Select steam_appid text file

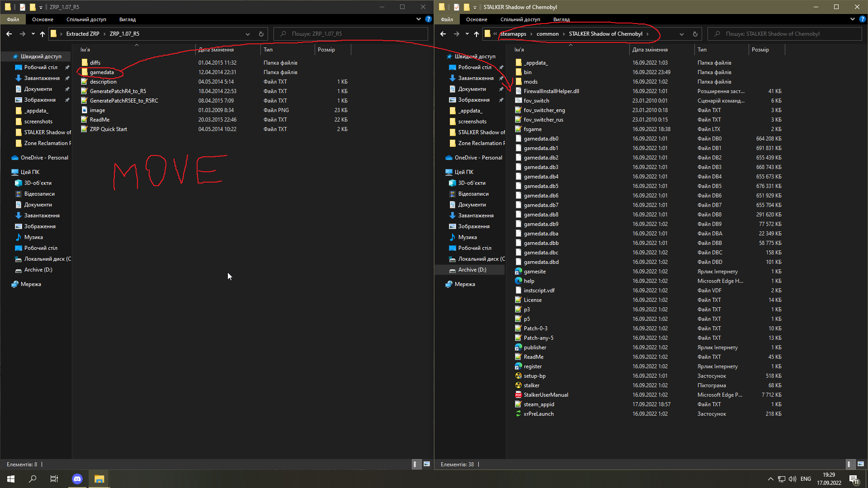point(539,404)
